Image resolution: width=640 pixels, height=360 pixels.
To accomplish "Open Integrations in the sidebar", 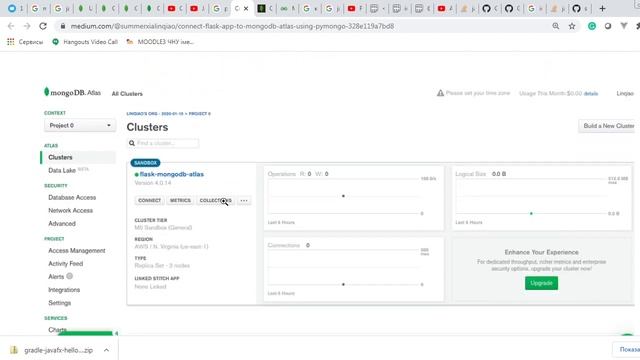I will [64, 290].
